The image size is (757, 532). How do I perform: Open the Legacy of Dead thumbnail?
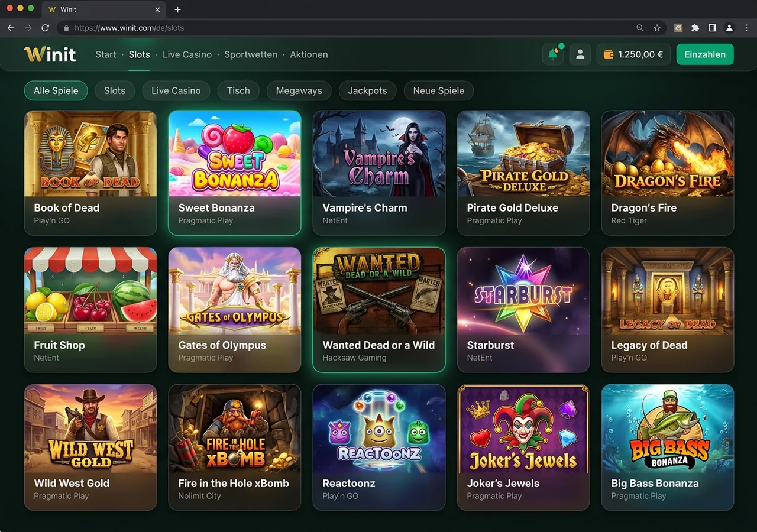coord(668,291)
